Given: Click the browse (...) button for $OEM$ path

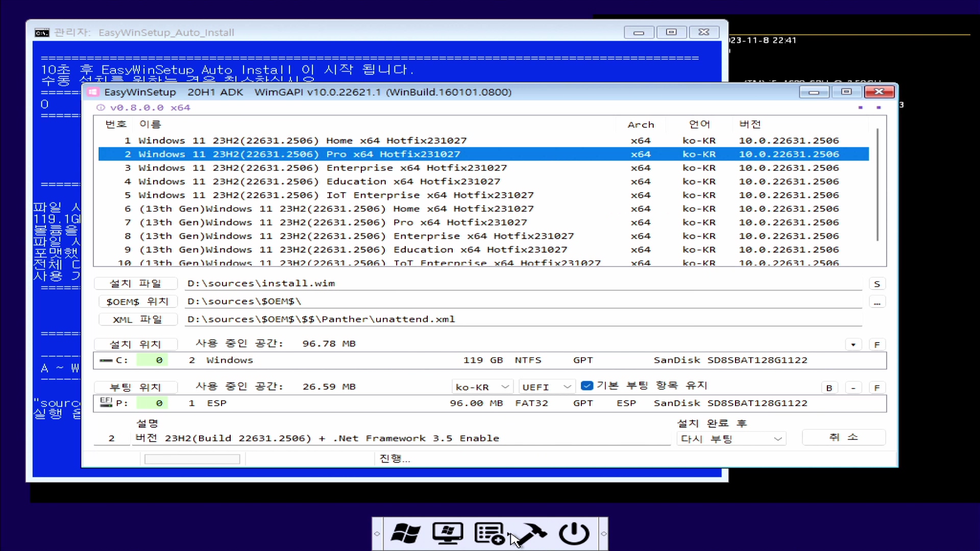Looking at the screenshot, I should [x=877, y=303].
